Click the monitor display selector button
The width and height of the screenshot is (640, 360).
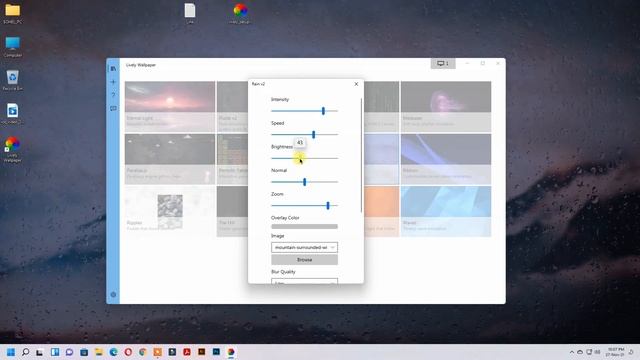443,63
